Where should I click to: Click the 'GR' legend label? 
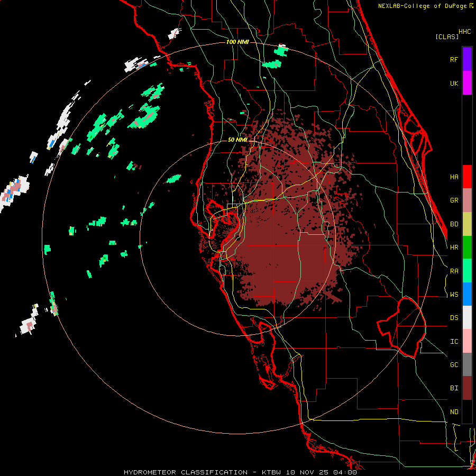click(x=454, y=200)
